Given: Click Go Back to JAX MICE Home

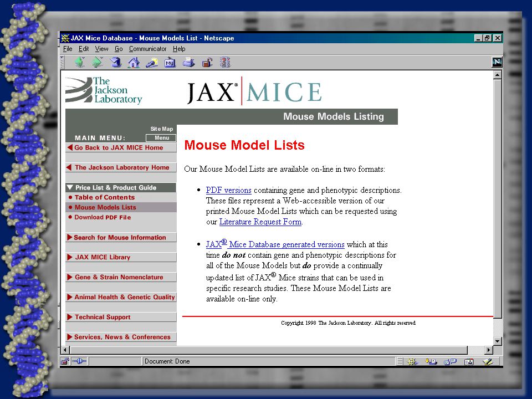Looking at the screenshot, I should pos(121,147).
